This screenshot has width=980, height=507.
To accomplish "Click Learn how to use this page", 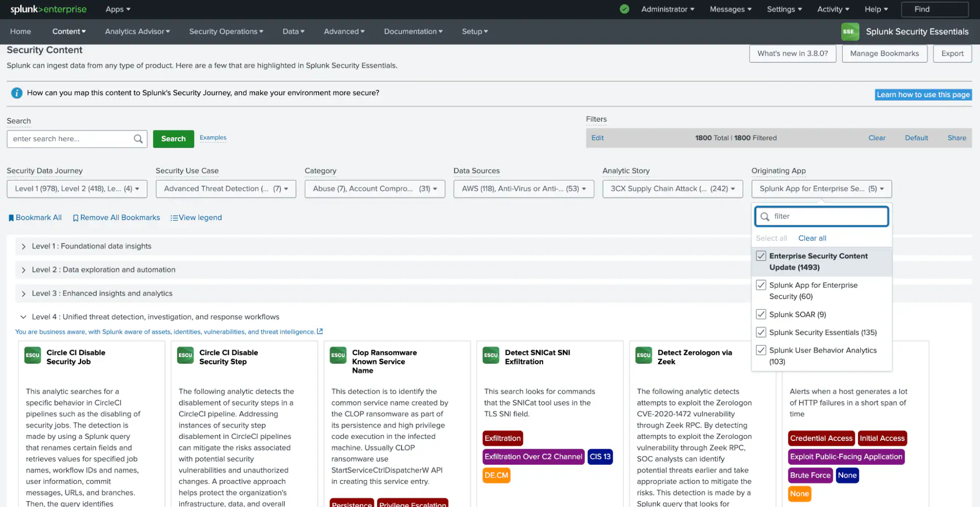I will (923, 95).
